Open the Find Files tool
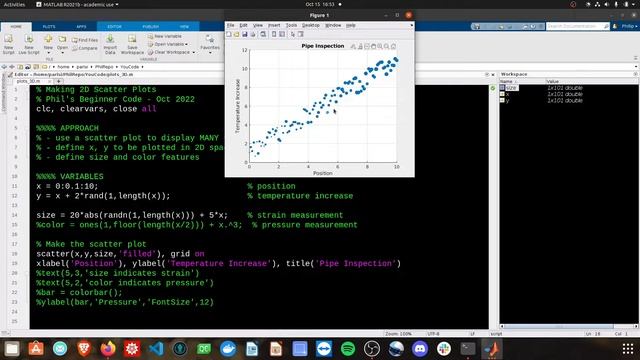Viewport: 640px width, 360px height. (85, 40)
